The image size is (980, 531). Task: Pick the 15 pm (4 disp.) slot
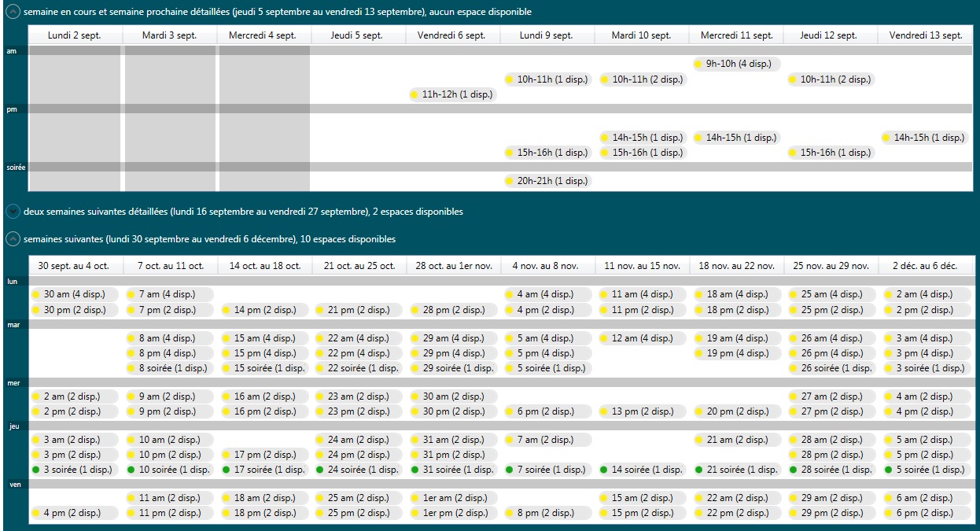(263, 353)
